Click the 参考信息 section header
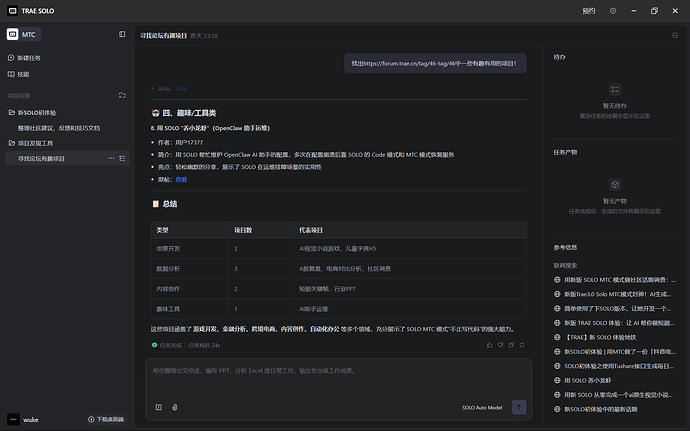Viewport: 690px width, 431px height. [x=565, y=247]
